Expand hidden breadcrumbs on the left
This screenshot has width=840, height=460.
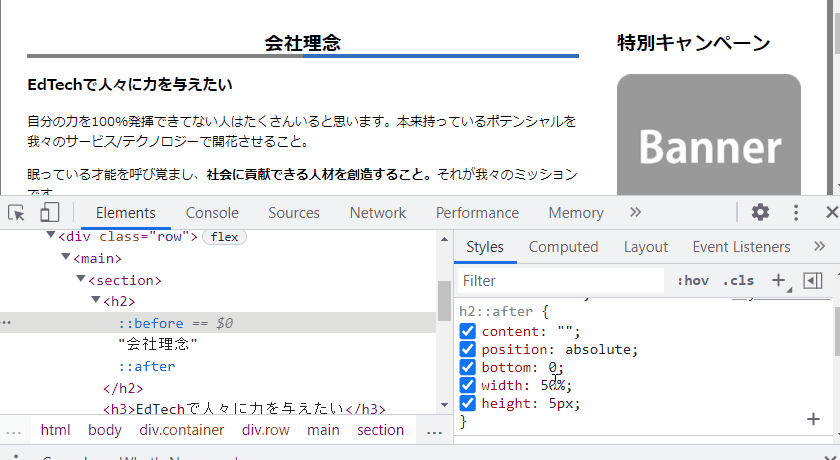tap(13, 431)
